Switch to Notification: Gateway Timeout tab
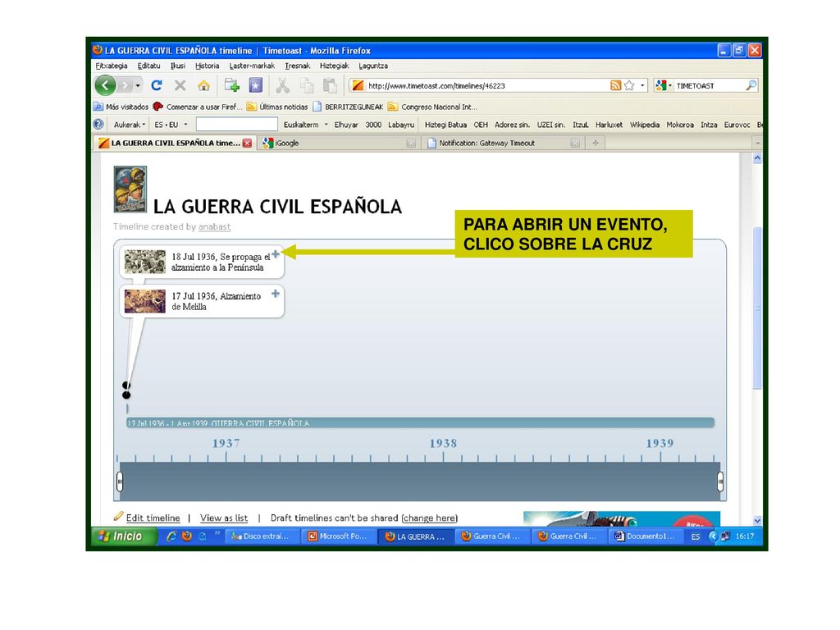The image size is (840, 630). coord(503,143)
